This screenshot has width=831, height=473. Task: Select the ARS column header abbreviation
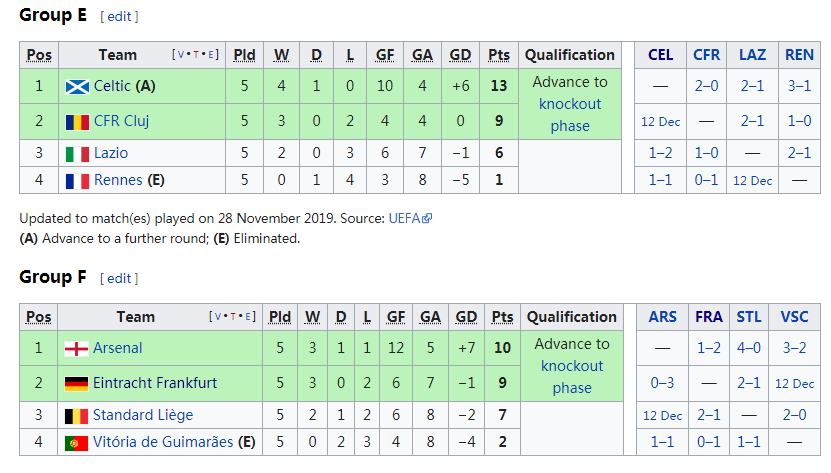[x=662, y=317]
